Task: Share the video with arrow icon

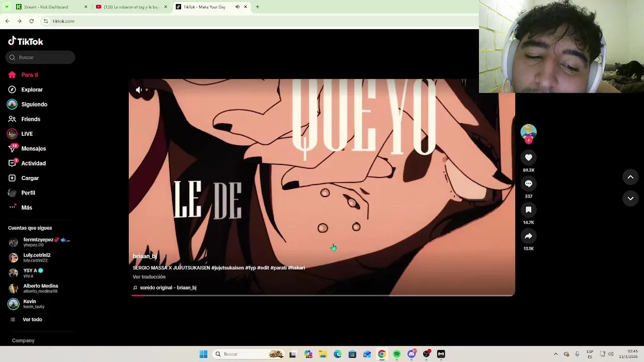Action: click(528, 236)
